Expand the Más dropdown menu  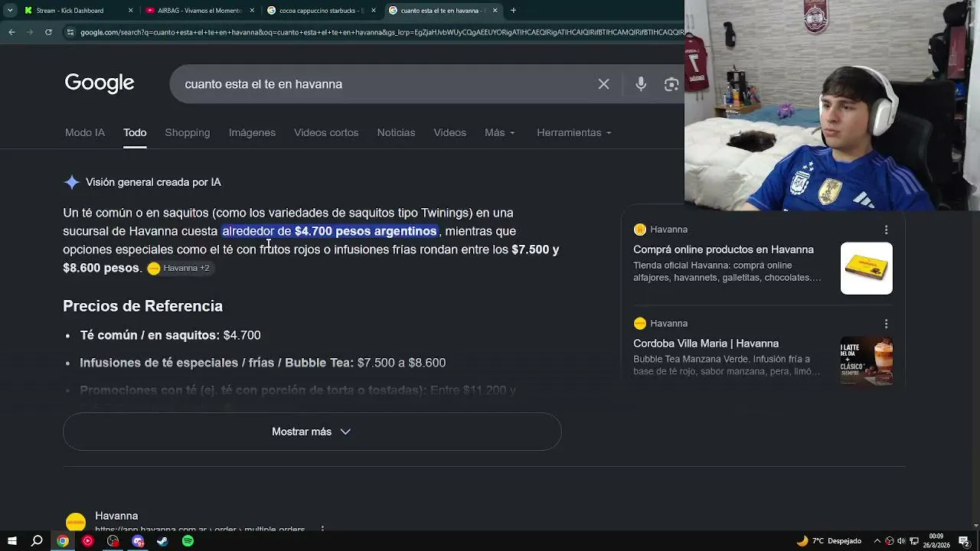[x=500, y=132]
